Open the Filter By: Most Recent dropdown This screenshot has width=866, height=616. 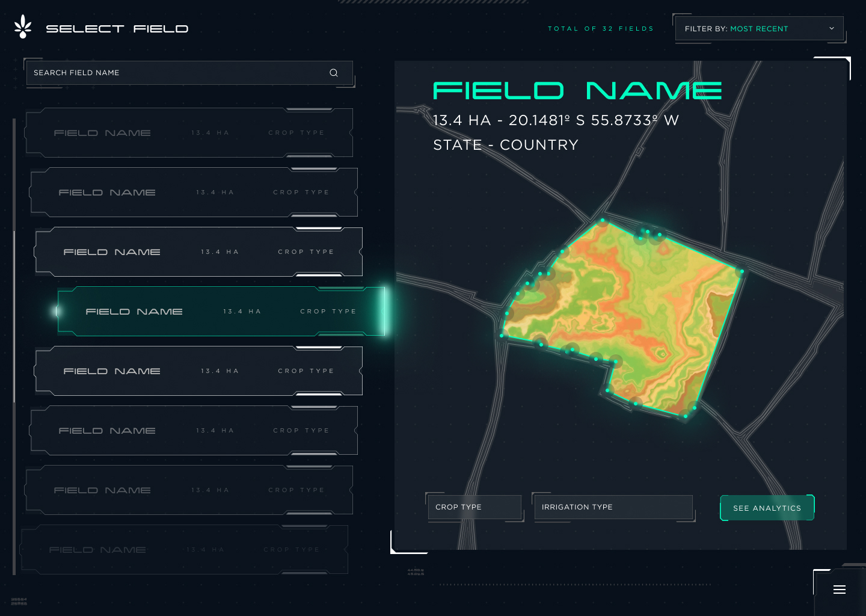pos(759,28)
